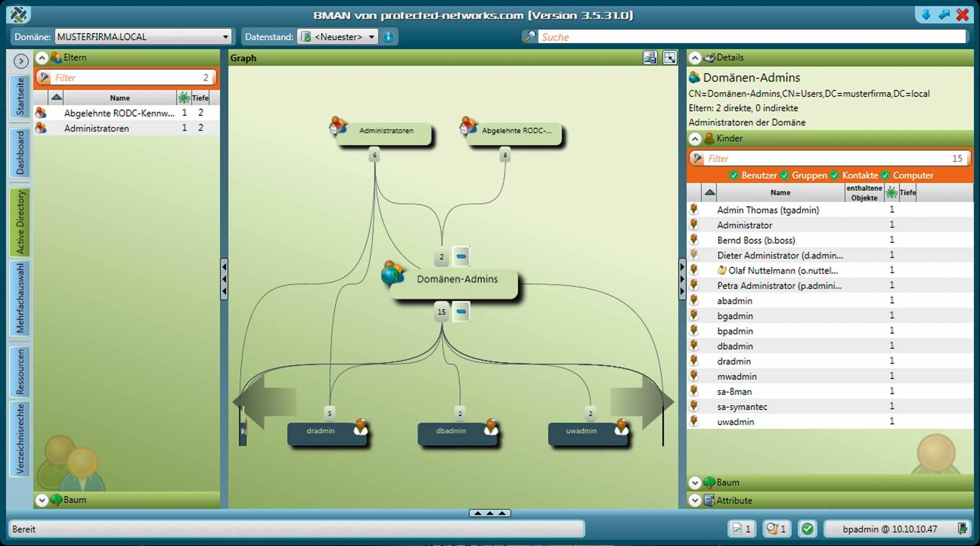
Task: Click the graph export image icon
Action: click(650, 58)
